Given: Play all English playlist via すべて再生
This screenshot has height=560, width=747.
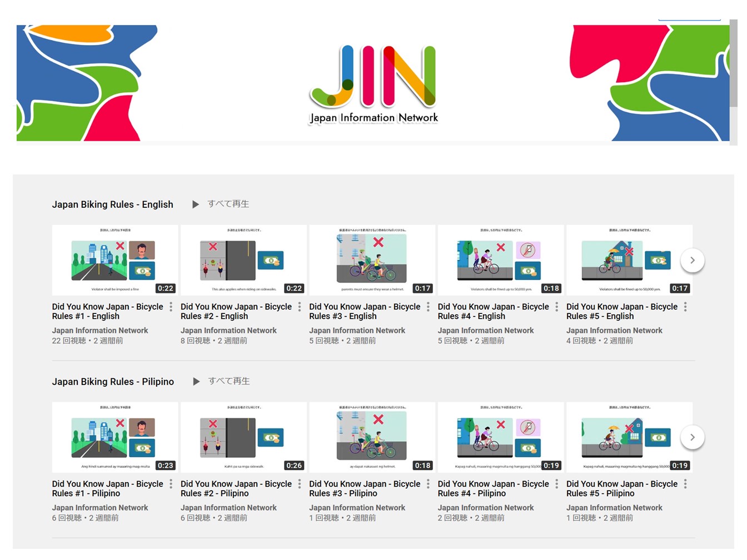Looking at the screenshot, I should click(x=228, y=204).
